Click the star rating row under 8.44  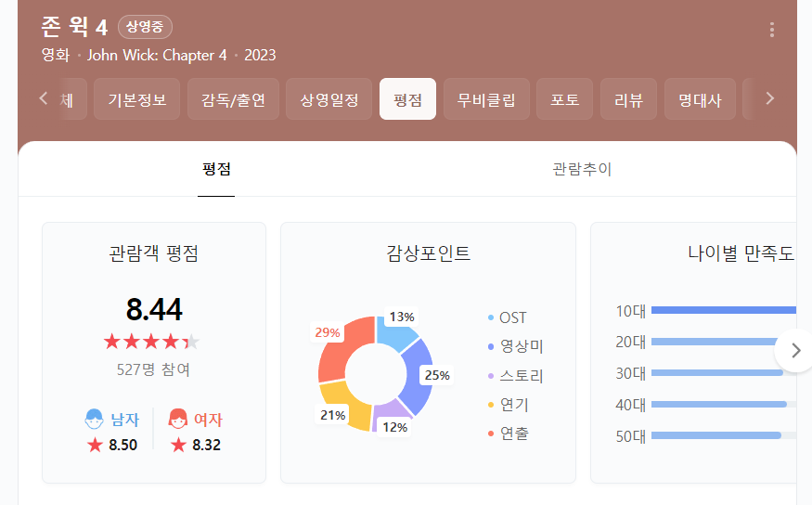point(152,342)
